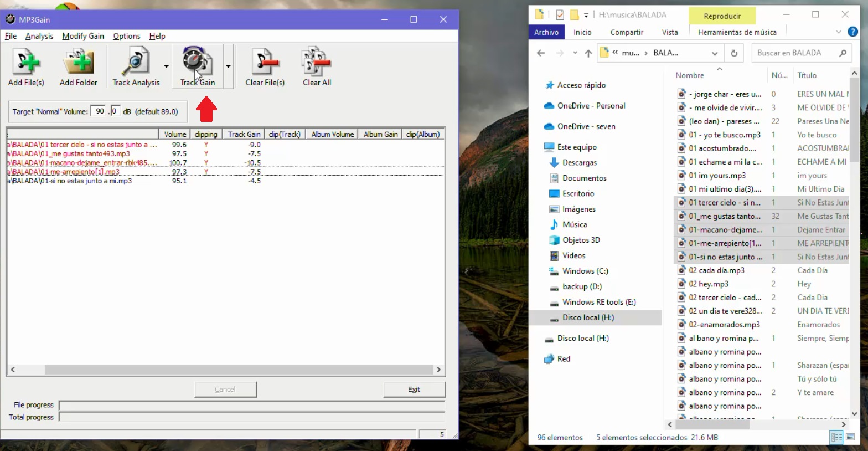Switch to the Inicio ribbon tab
The image size is (868, 451).
(582, 32)
